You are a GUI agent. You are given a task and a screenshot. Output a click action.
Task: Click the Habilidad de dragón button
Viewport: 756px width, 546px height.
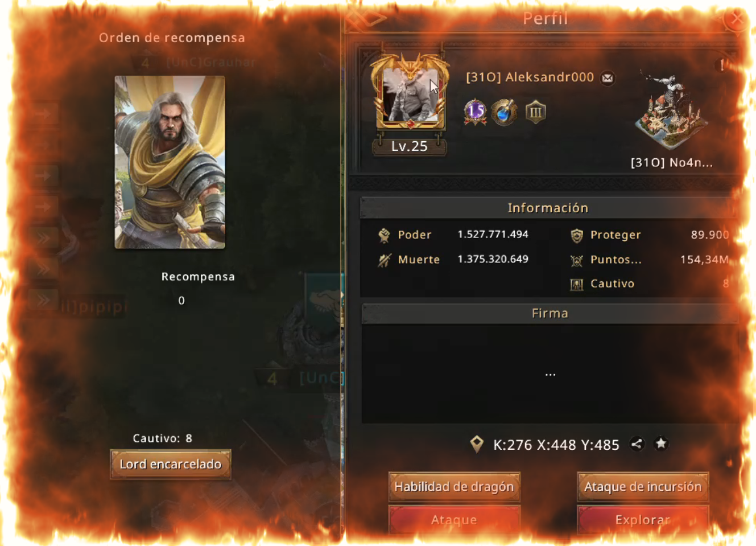[x=454, y=487]
